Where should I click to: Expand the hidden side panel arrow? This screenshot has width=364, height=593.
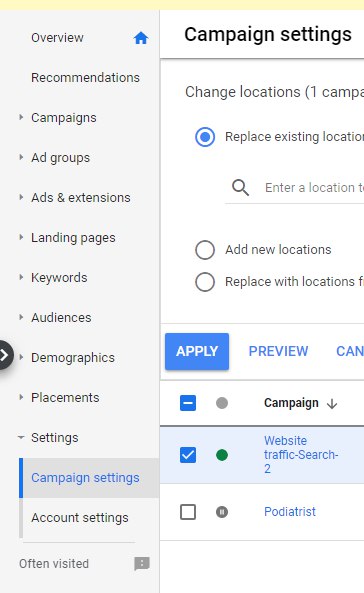coord(5,355)
